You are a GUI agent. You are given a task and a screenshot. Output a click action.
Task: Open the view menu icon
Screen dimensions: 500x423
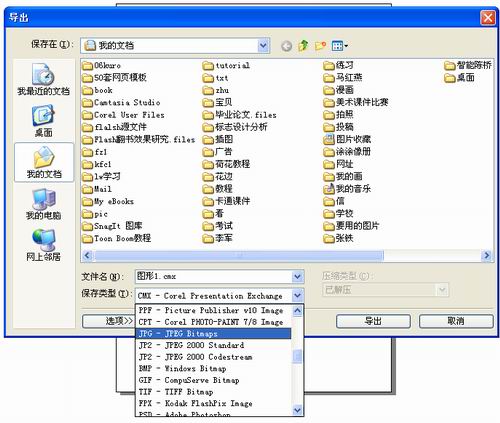(x=339, y=45)
